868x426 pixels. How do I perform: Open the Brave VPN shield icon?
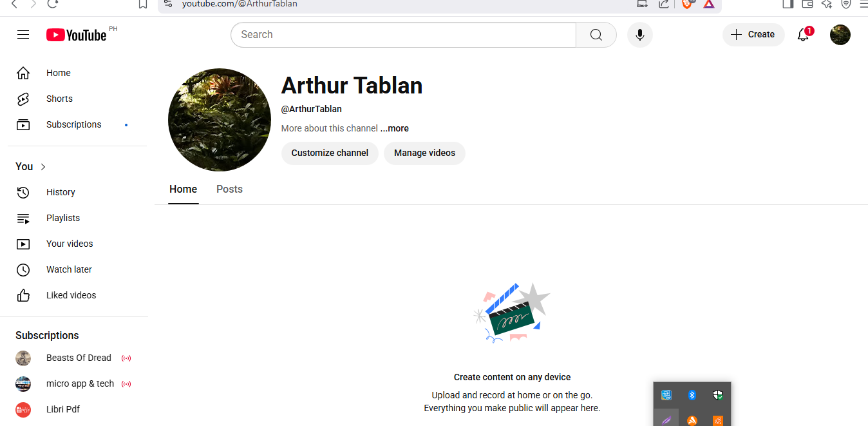(x=846, y=4)
